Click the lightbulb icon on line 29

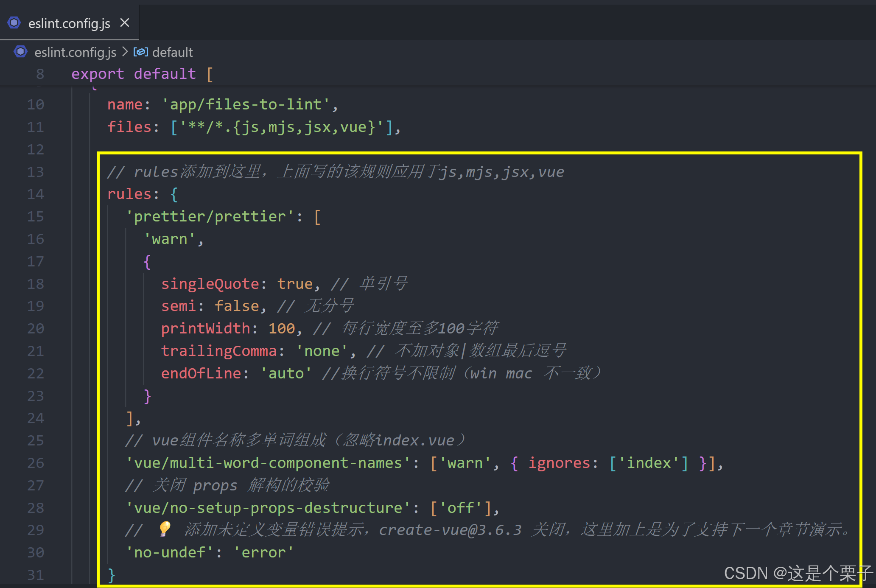click(165, 529)
